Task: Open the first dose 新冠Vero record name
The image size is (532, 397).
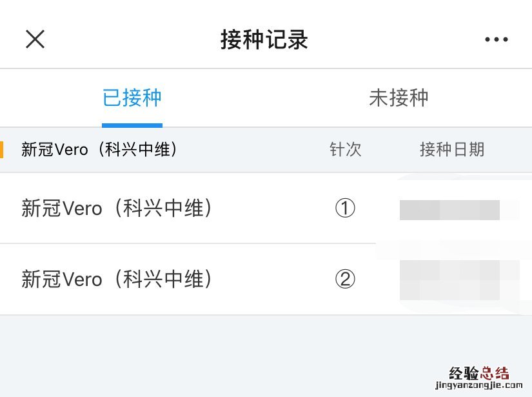Action: tap(117, 209)
